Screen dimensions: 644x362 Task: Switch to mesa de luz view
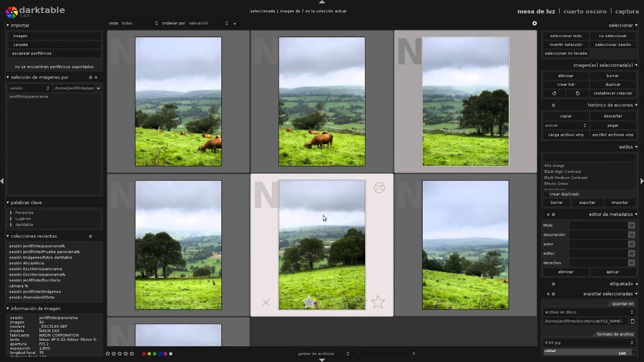[x=536, y=11]
